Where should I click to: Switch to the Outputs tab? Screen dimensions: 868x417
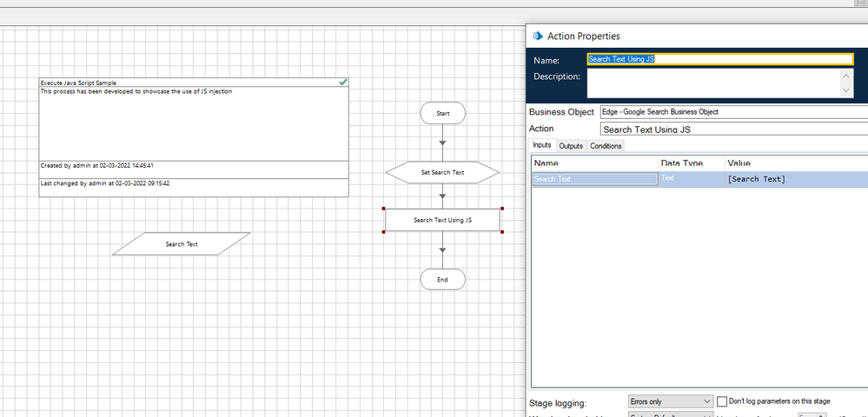[571, 146]
